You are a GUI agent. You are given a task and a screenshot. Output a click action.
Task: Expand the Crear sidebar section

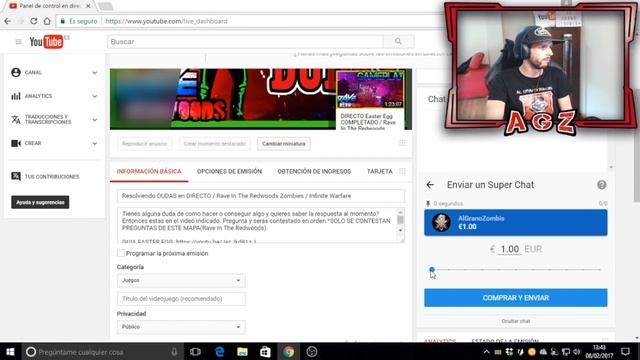(x=95, y=144)
